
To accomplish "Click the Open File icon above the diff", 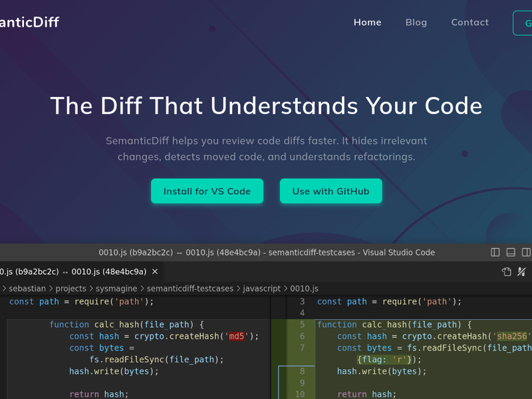I will 506,271.
